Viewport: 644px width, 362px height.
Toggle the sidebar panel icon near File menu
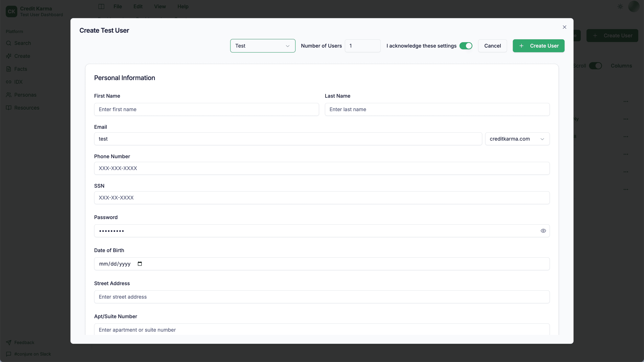(101, 6)
